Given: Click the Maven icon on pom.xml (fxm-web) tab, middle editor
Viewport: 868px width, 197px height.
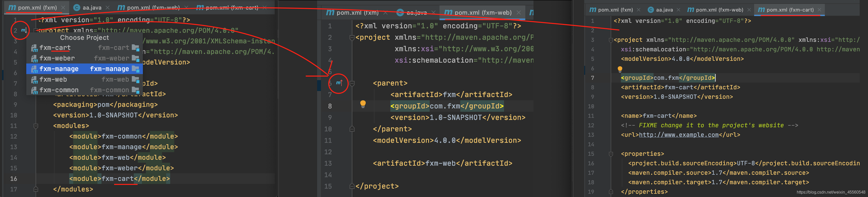Looking at the screenshot, I should [x=448, y=12].
